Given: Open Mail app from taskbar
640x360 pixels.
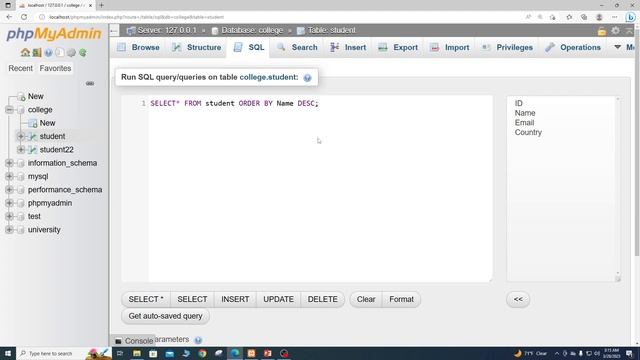Looking at the screenshot, I should tap(170, 353).
